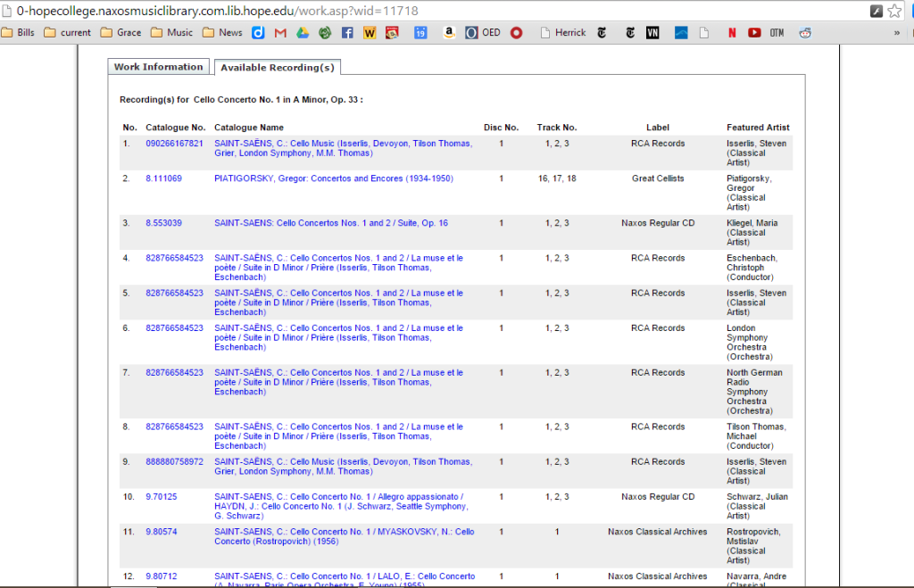Open the Music bookmark folder

pos(171,33)
